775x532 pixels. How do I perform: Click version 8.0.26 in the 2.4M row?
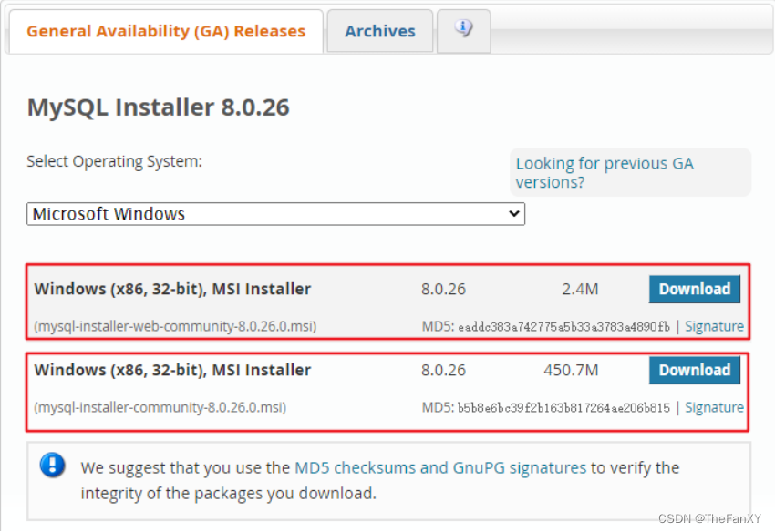[443, 289]
